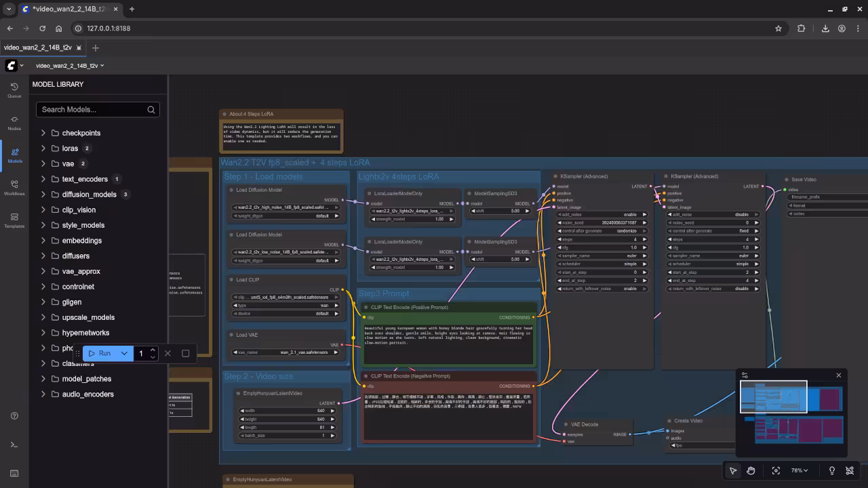Open the Nodes library sidebar
868x488 pixels.
(14, 123)
